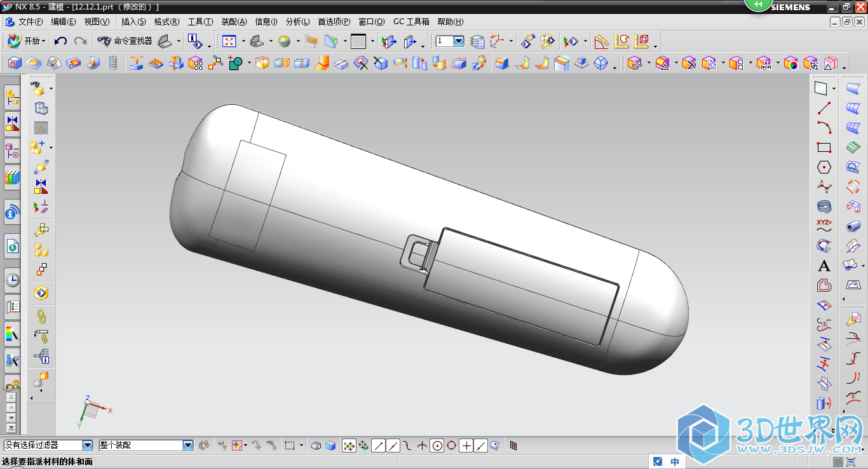Open the 插入(S) menu

click(133, 22)
